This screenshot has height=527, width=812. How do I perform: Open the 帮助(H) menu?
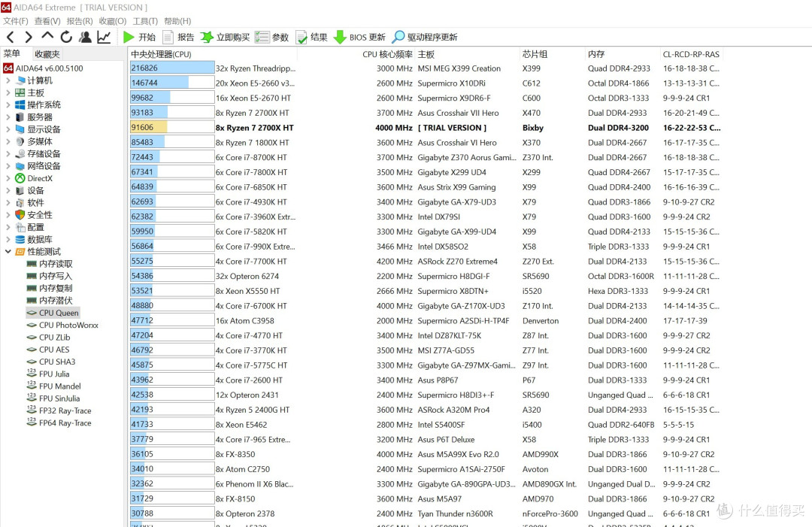point(177,21)
